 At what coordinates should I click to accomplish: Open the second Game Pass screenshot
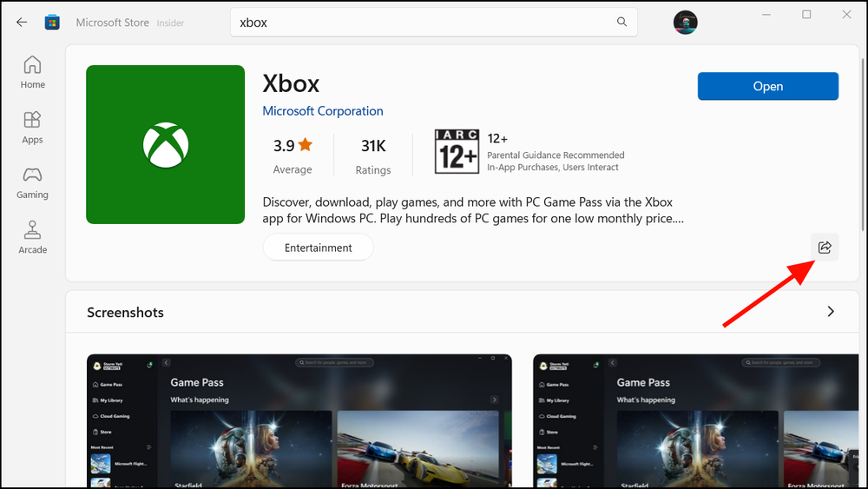click(x=696, y=421)
